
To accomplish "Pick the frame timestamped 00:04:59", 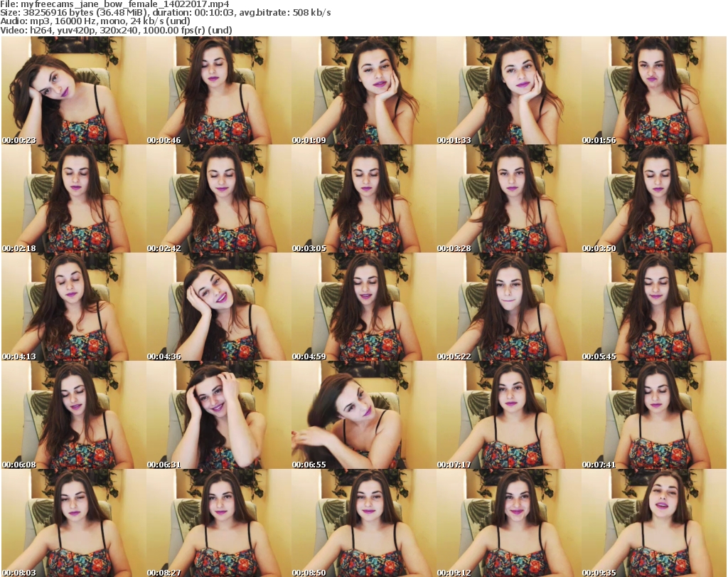I will pos(363,307).
